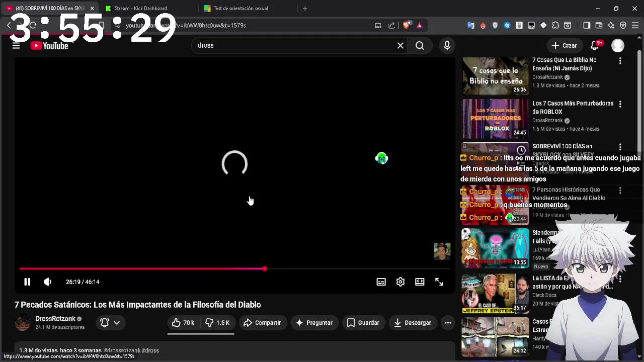
Task: Click the share page icon in address bar
Action: point(392,25)
